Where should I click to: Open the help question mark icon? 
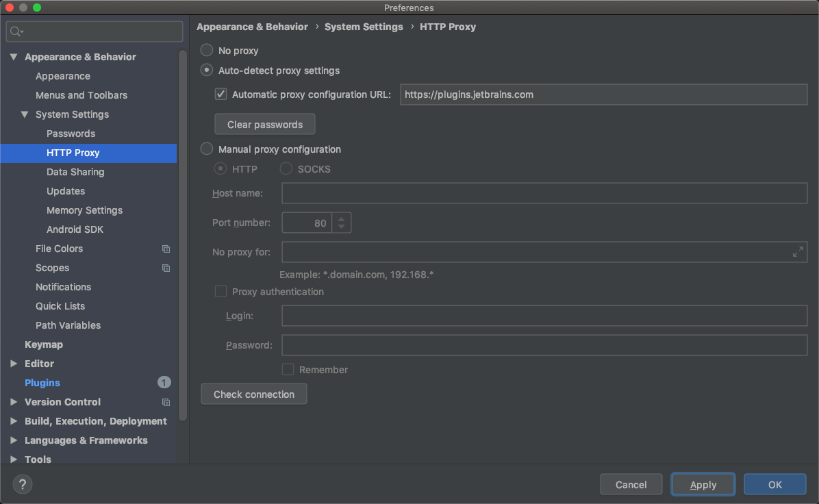click(23, 484)
